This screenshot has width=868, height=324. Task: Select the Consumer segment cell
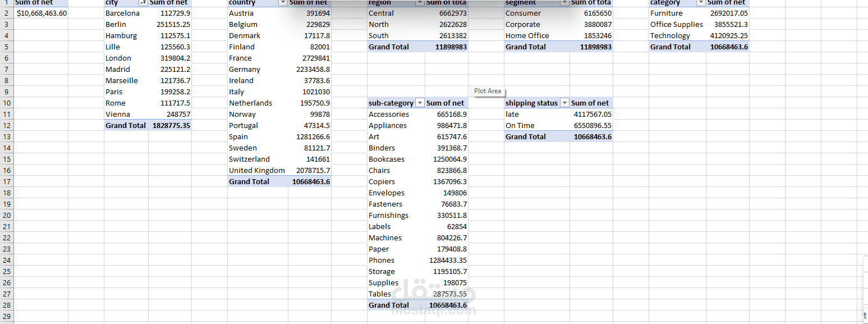pyautogui.click(x=523, y=13)
